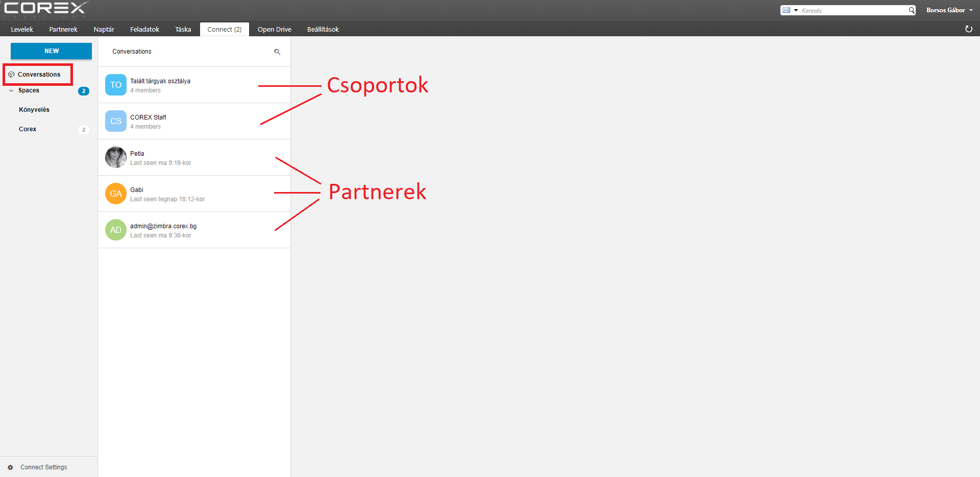Click the Conversations speech bubble icon
The width and height of the screenshot is (980, 477).
(x=11, y=75)
